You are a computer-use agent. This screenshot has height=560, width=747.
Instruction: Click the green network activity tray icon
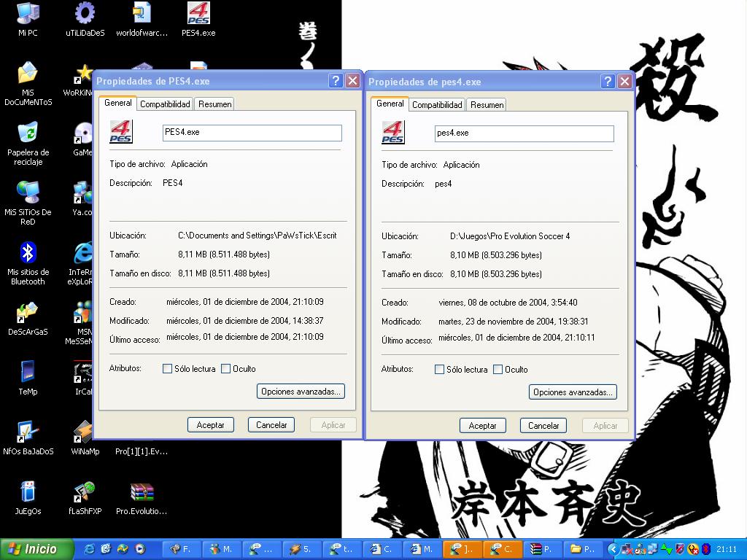coord(667,549)
